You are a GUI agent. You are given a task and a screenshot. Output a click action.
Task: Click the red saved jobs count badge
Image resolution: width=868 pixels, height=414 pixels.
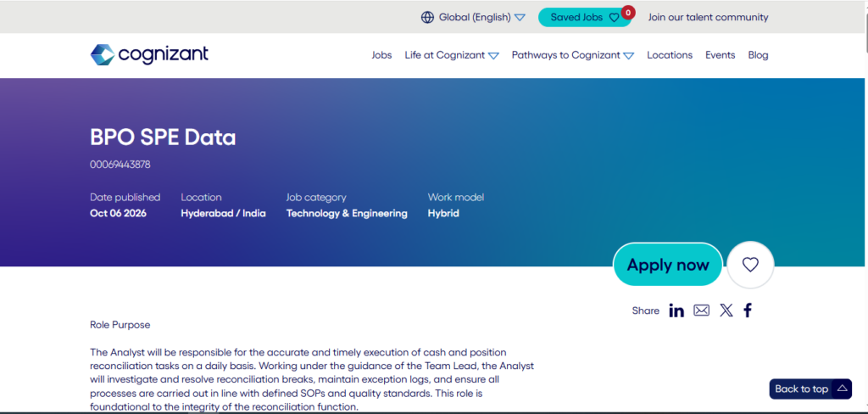click(628, 12)
